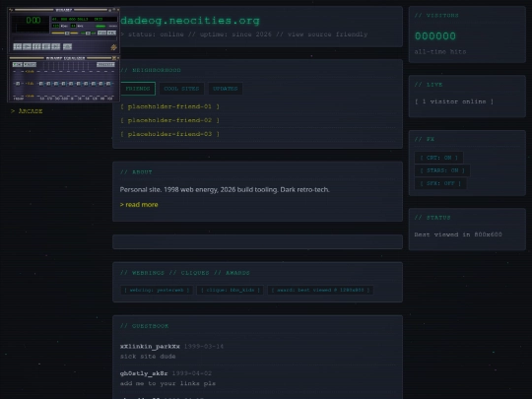Click guestbook name xXlinkin_parkXx

[x=150, y=347]
